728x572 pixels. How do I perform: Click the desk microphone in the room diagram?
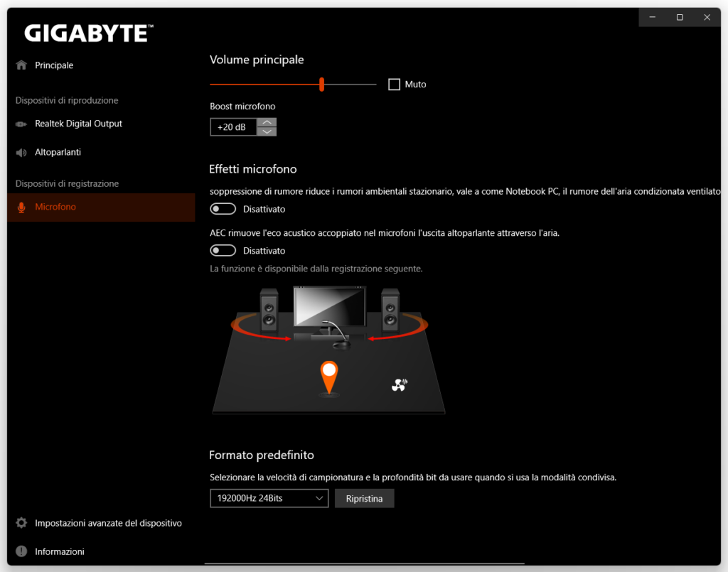pos(338,335)
